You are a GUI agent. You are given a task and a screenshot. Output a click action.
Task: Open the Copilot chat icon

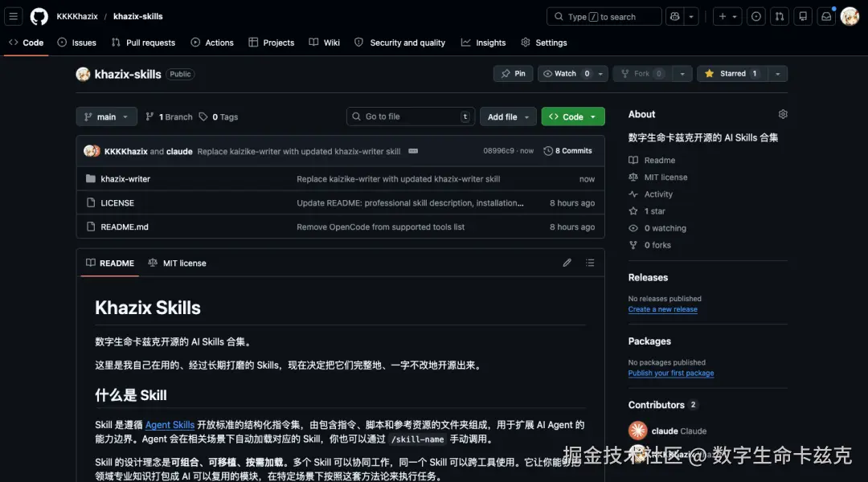click(675, 17)
